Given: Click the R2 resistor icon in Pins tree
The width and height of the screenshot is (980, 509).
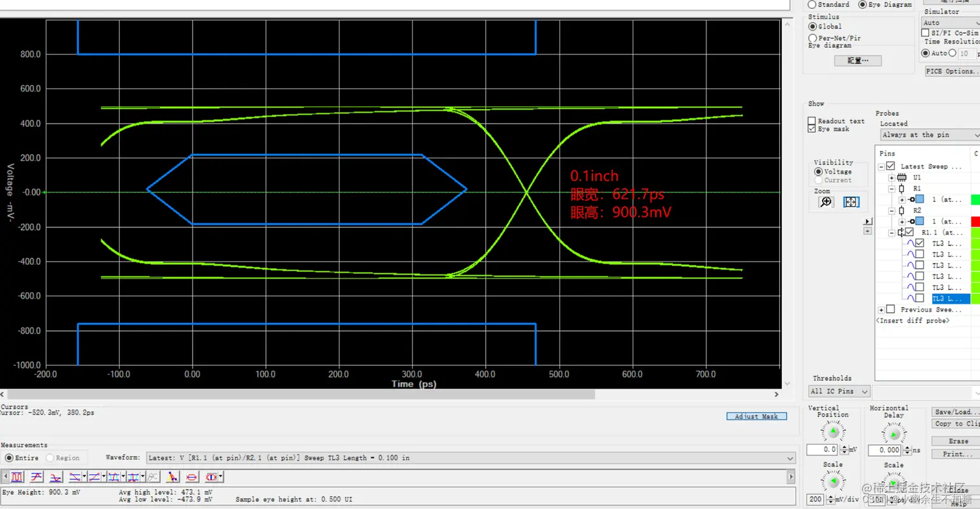Looking at the screenshot, I should pyautogui.click(x=902, y=210).
